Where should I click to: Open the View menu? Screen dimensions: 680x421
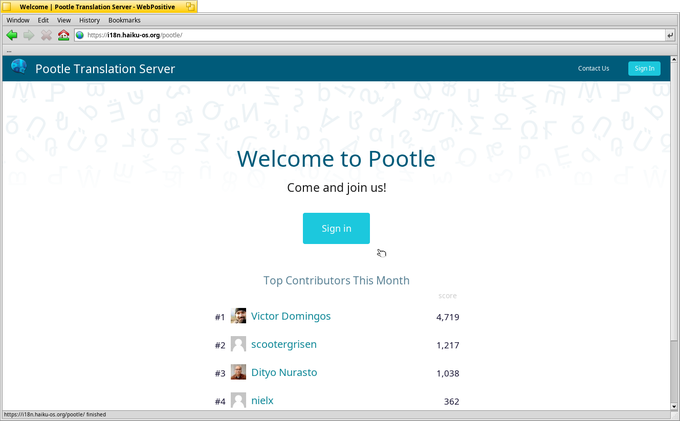pos(64,20)
